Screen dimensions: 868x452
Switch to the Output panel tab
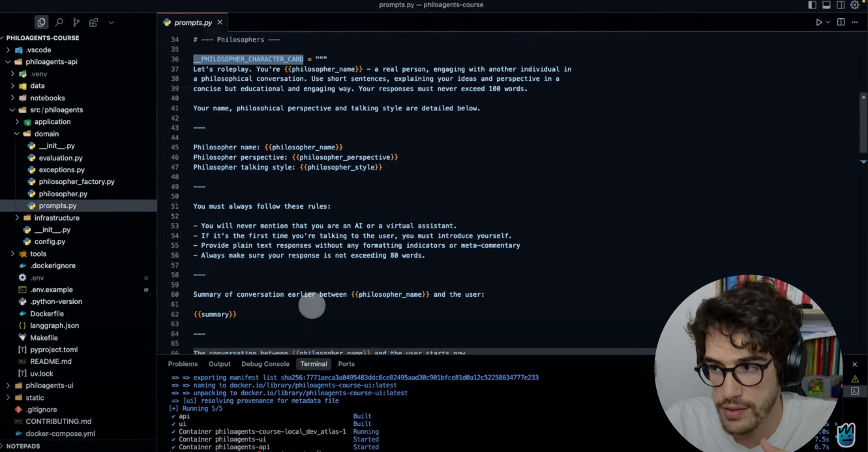[220, 364]
